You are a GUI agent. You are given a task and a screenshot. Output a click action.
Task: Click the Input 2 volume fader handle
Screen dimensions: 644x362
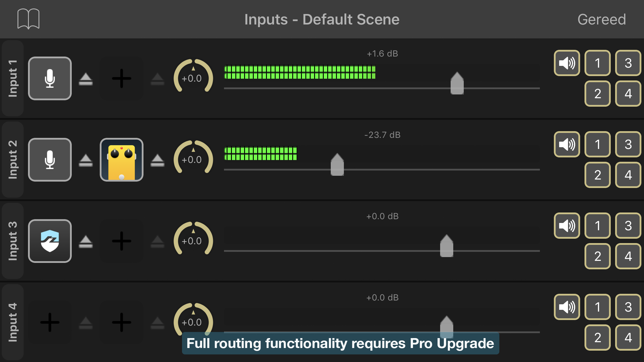pos(337,164)
